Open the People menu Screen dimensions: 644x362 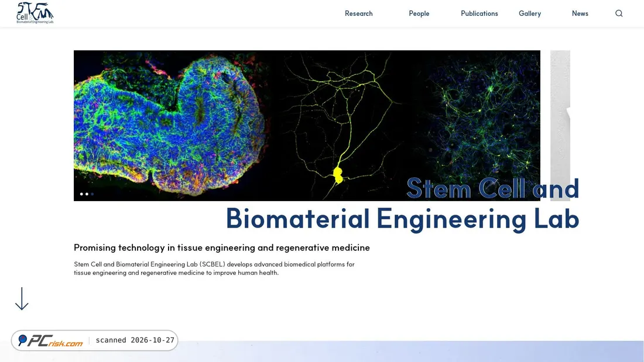pyautogui.click(x=419, y=13)
